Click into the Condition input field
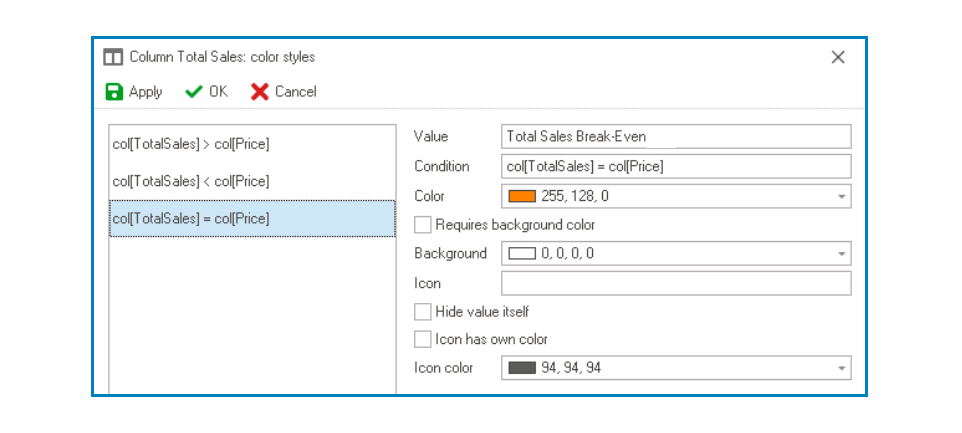 pos(675,166)
